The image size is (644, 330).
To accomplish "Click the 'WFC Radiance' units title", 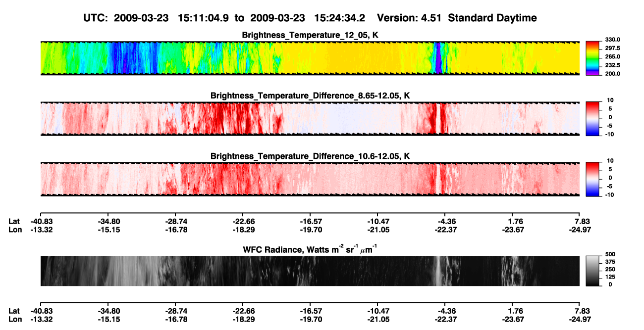I will [x=310, y=249].
